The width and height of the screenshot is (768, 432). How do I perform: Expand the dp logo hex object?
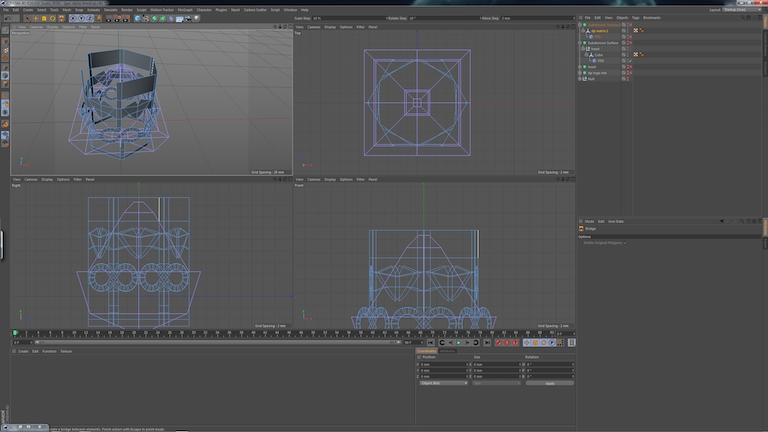point(579,73)
